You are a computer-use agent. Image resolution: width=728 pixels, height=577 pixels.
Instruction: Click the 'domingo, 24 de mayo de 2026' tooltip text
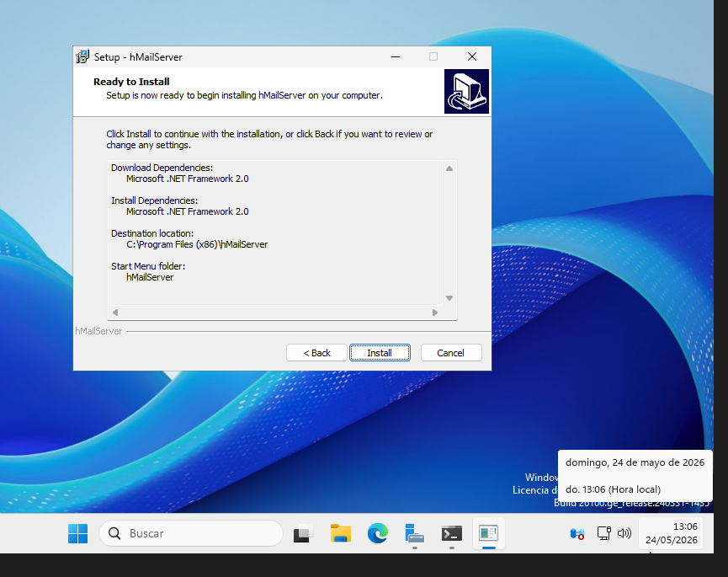pyautogui.click(x=635, y=462)
